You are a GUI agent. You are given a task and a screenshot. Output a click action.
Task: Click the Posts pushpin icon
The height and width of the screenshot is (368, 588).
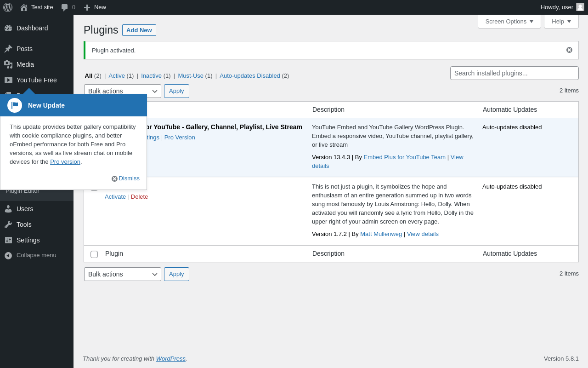[8, 49]
